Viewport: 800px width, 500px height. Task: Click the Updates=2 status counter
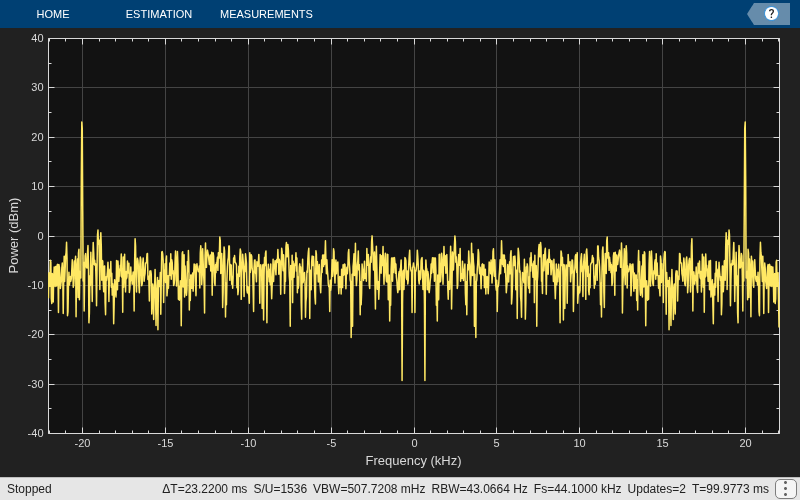click(x=656, y=489)
